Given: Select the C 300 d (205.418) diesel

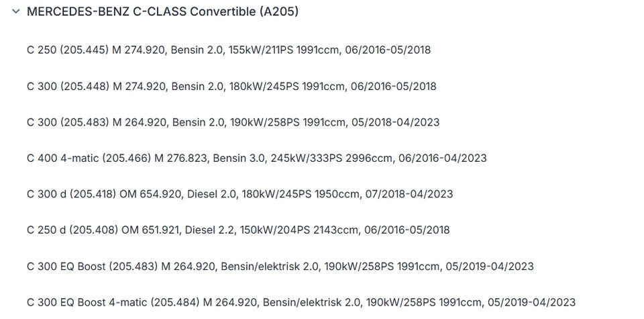Looking at the screenshot, I should [240, 193].
